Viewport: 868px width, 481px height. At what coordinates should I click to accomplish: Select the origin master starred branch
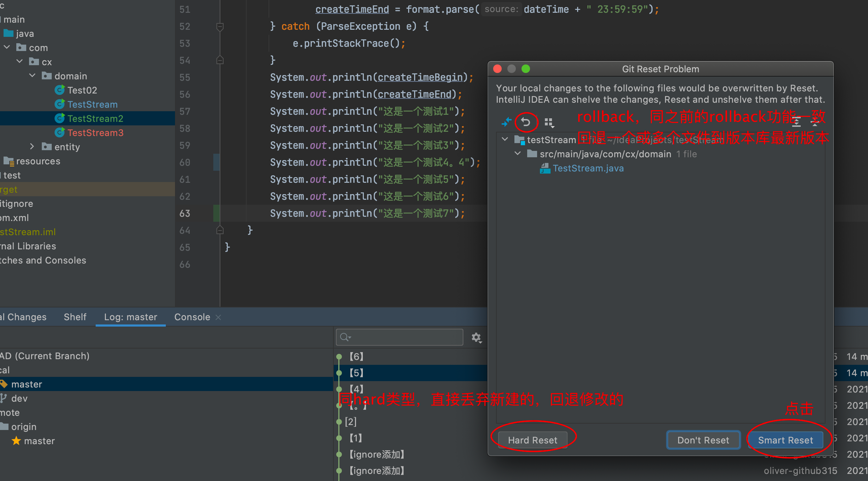click(x=39, y=441)
